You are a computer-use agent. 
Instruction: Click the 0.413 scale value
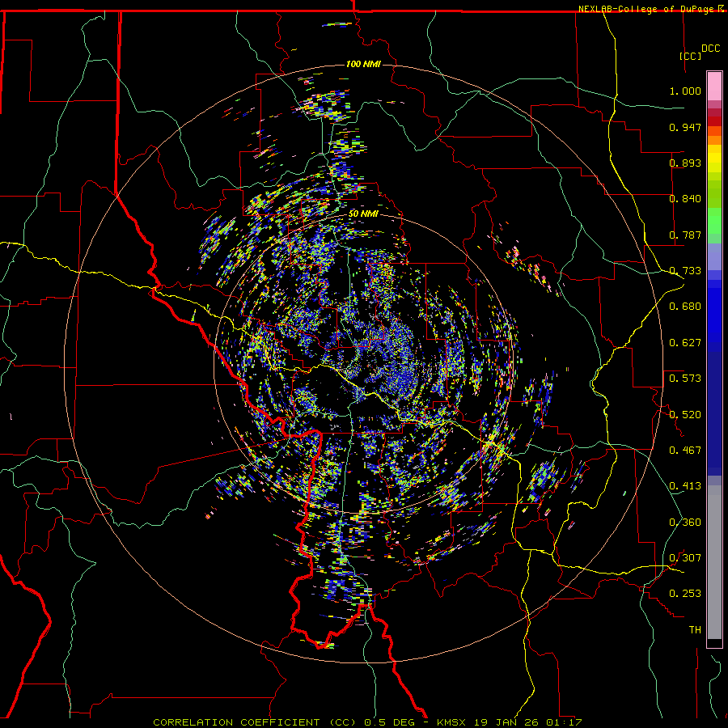coord(685,486)
